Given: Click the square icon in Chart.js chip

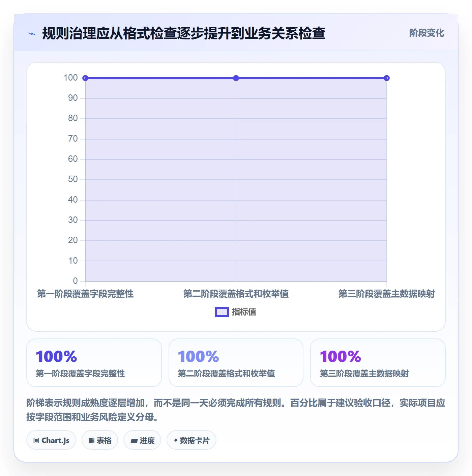Looking at the screenshot, I should (36, 440).
